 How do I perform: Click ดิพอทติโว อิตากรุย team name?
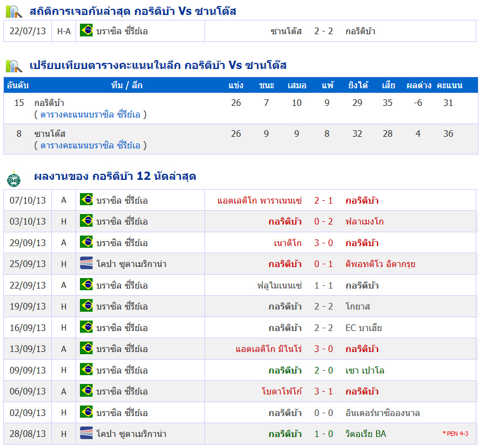380,264
